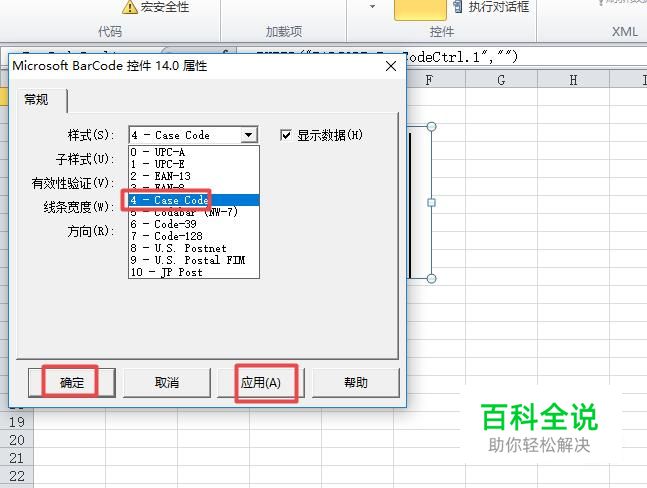Click the Run Dialog icon in ribbon
Viewport: 647px width, 488px height.
[458, 6]
